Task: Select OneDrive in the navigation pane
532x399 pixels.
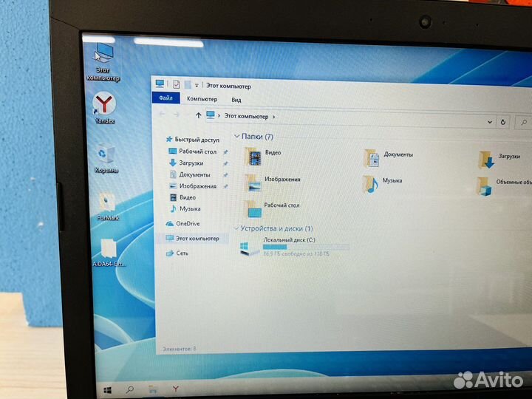Action: [187, 223]
